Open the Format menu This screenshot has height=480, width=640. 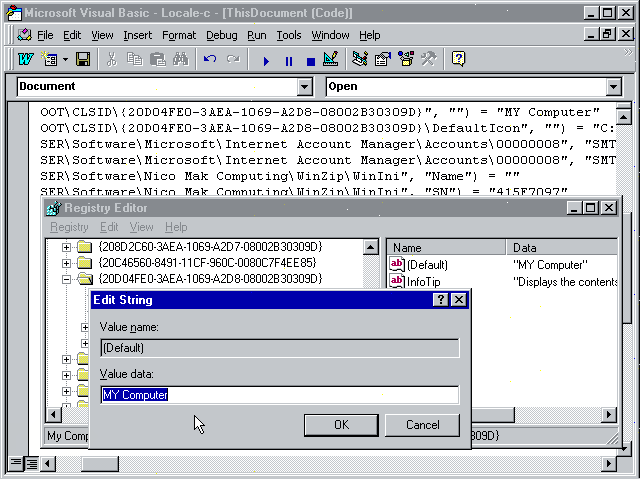point(179,36)
